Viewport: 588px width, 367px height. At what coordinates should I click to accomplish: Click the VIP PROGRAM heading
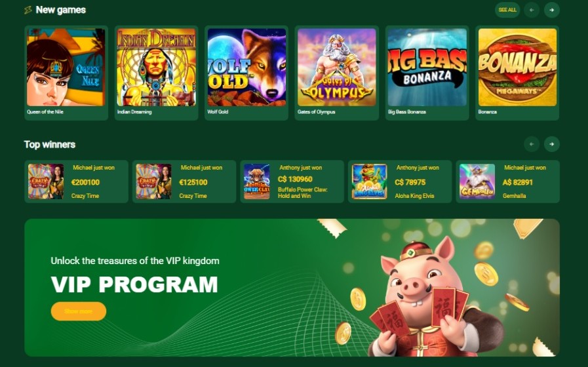click(134, 284)
